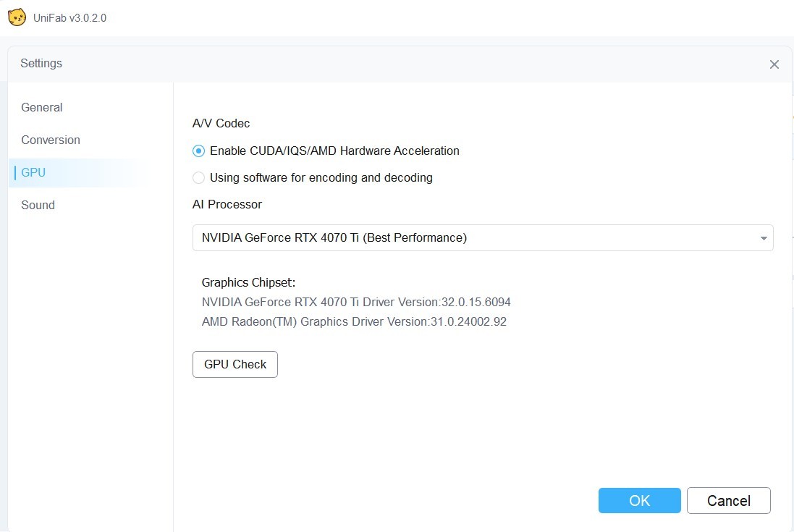Viewport: 794px width, 532px height.
Task: Click the A/V Codec heading
Action: [x=221, y=124]
